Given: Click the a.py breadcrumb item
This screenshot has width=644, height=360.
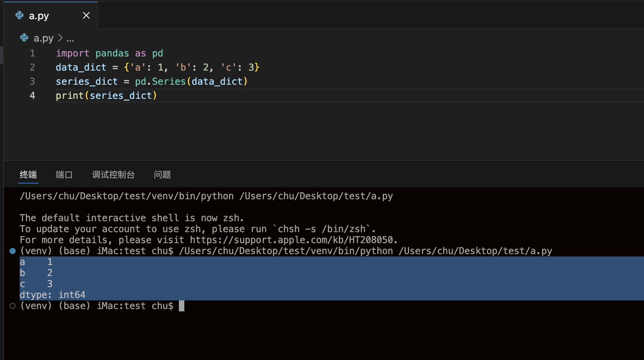Looking at the screenshot, I should click(x=43, y=38).
